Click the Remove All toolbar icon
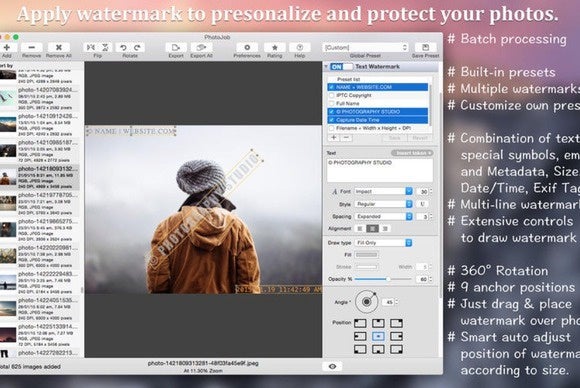Viewport: 580px width, 388px height. pos(58,47)
